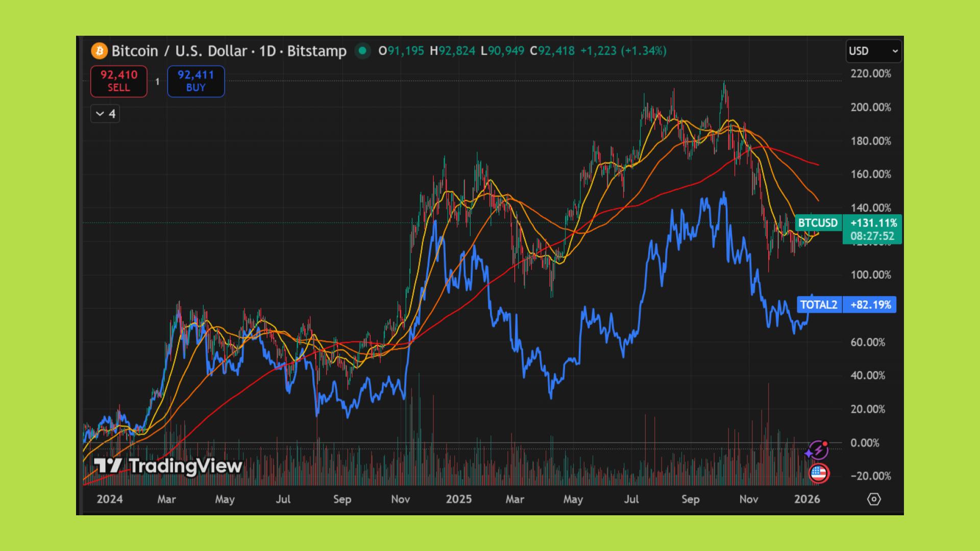Click the 2026 marker on time axis
The image size is (980, 551).
click(807, 499)
